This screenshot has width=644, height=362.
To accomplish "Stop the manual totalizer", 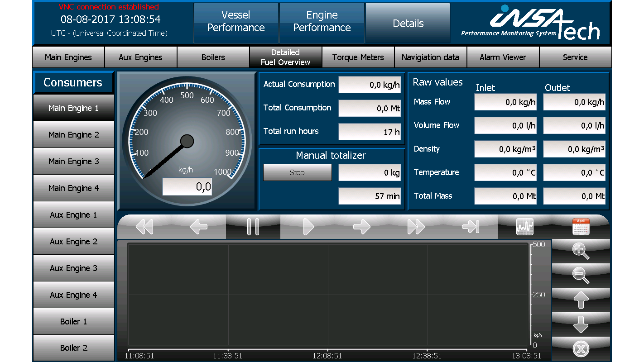I will coord(297,172).
